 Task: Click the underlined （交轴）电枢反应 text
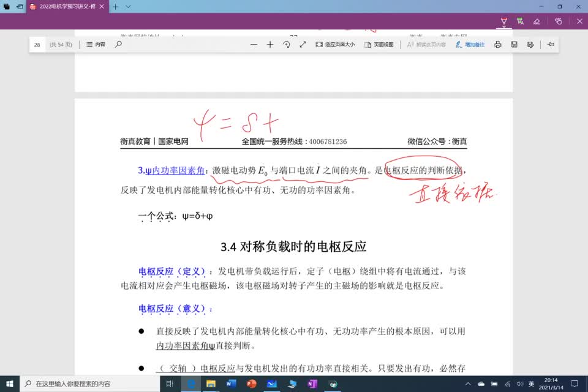pyautogui.click(x=195, y=368)
